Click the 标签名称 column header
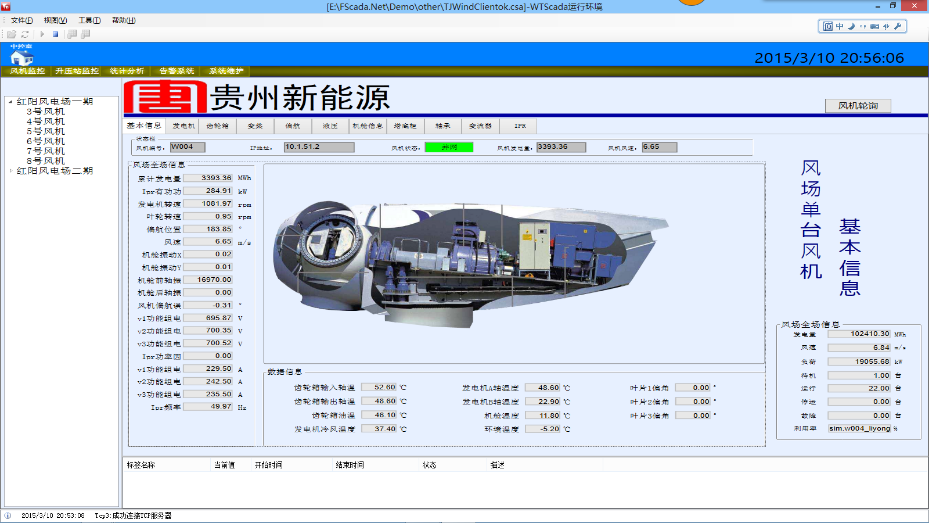Viewport: 930px width, 523px height. tap(141, 465)
